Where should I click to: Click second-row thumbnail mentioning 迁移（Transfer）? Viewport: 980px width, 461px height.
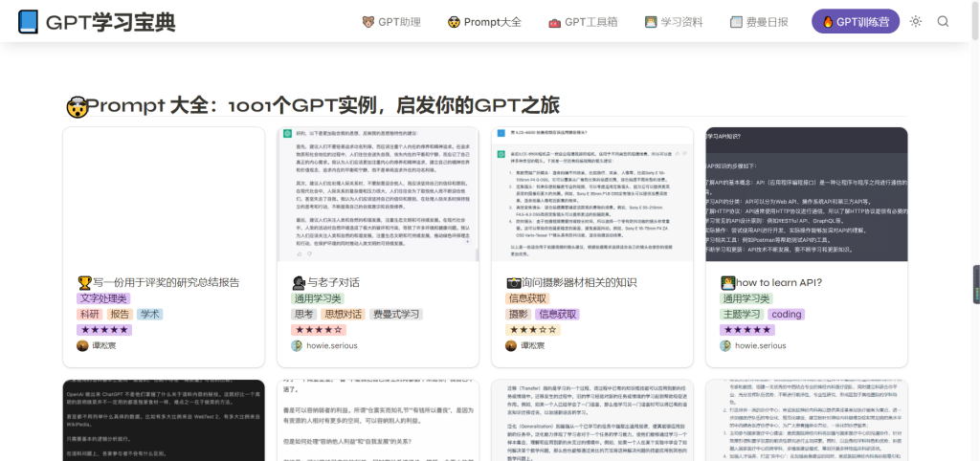[x=592, y=420]
